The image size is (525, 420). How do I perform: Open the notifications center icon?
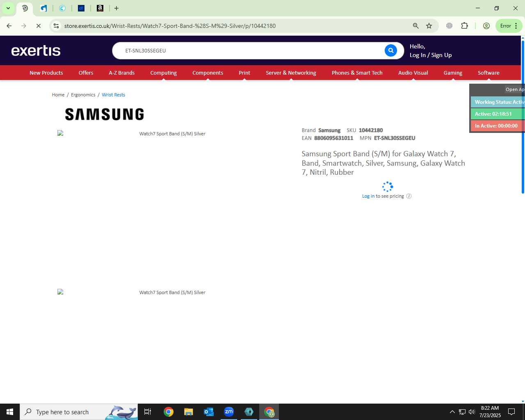click(x=511, y=412)
